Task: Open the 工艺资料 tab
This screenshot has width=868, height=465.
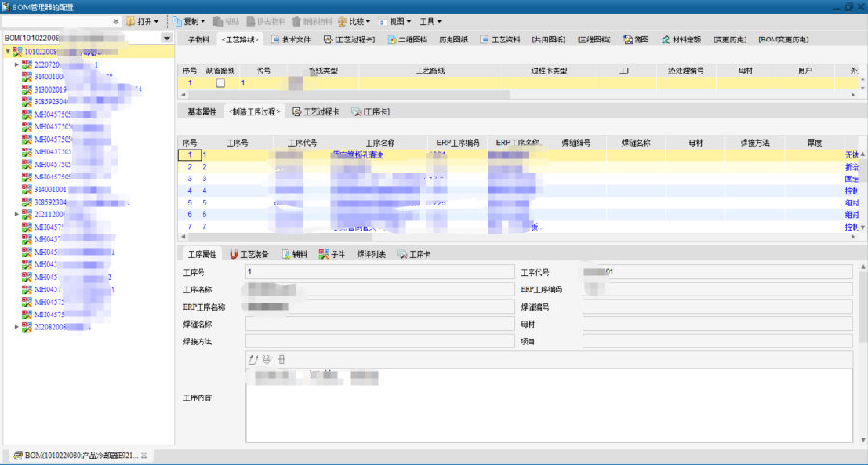Action: pyautogui.click(x=501, y=40)
